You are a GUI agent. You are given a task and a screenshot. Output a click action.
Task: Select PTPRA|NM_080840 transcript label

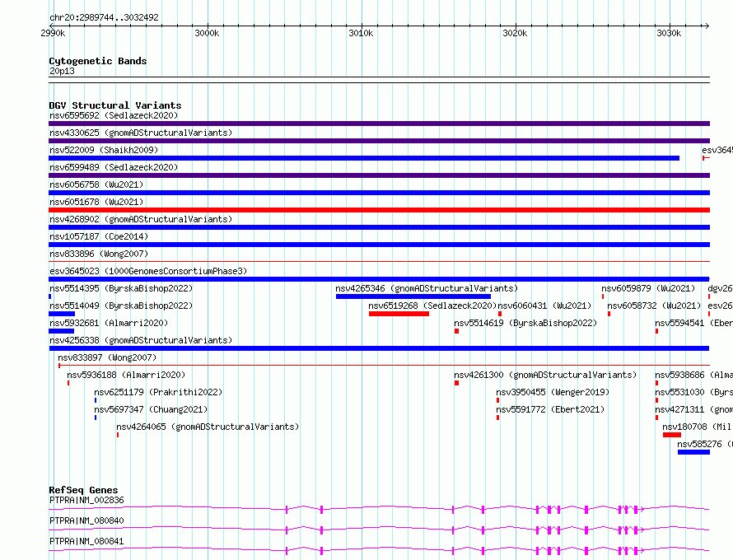(87, 520)
